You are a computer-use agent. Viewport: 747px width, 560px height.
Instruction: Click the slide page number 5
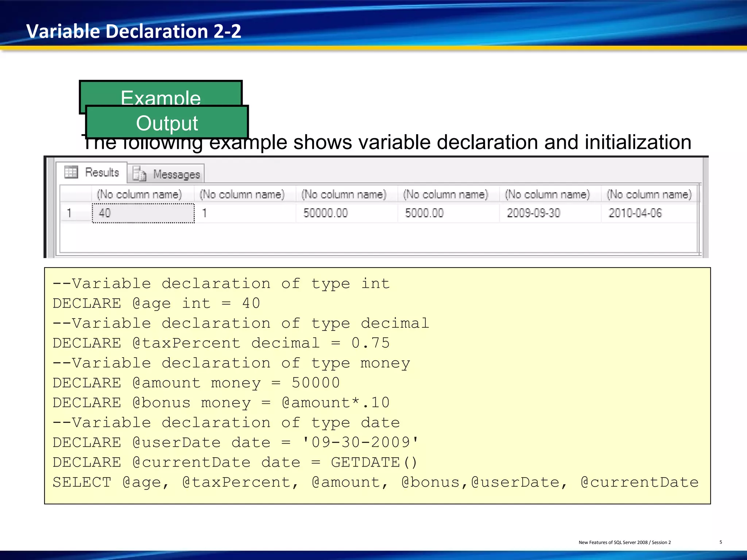(721, 542)
